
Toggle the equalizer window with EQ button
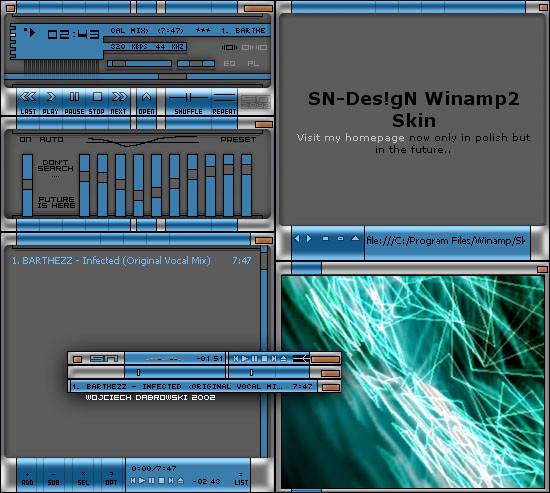click(x=229, y=64)
